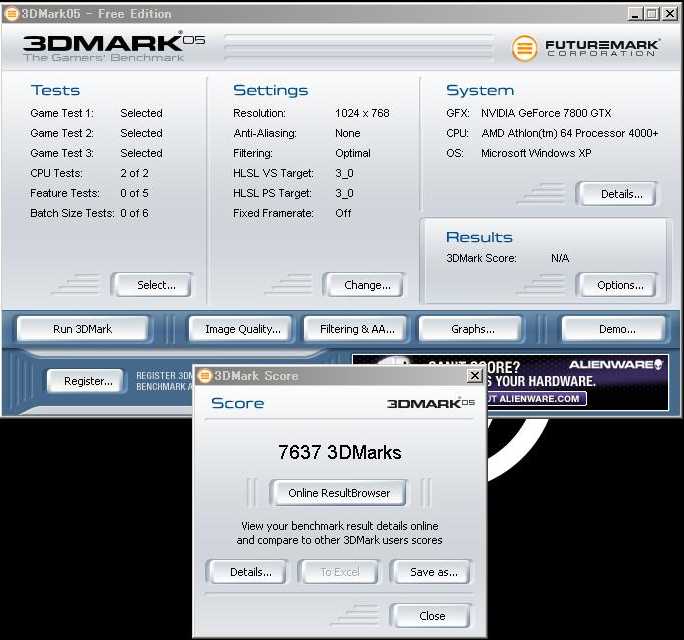Launch the Demo mode
The image size is (684, 640).
pos(616,329)
